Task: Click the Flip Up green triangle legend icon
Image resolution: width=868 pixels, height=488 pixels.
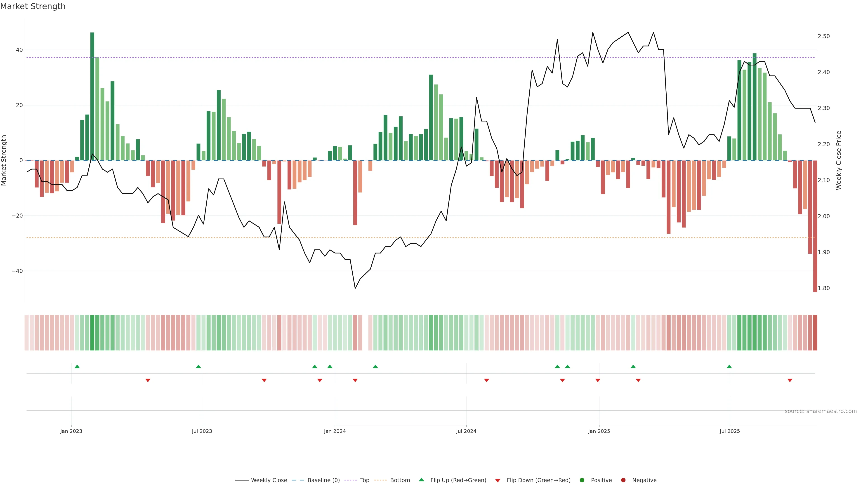Action: coord(421,480)
